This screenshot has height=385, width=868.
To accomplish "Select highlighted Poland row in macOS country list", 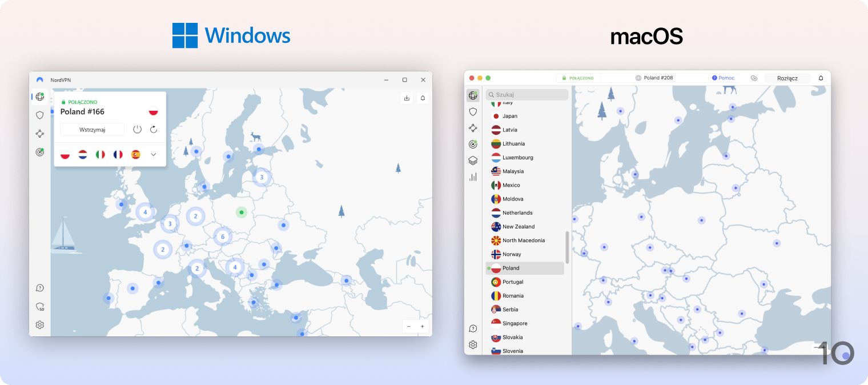I will tap(525, 268).
